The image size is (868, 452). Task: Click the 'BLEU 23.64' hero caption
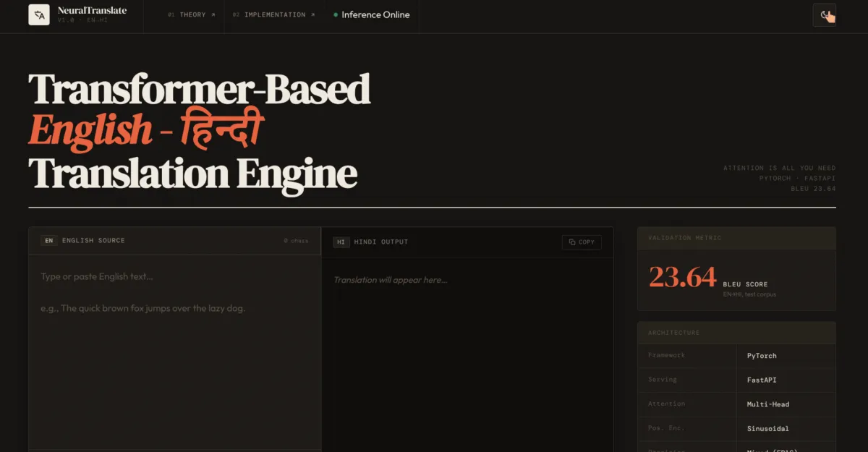(x=813, y=189)
